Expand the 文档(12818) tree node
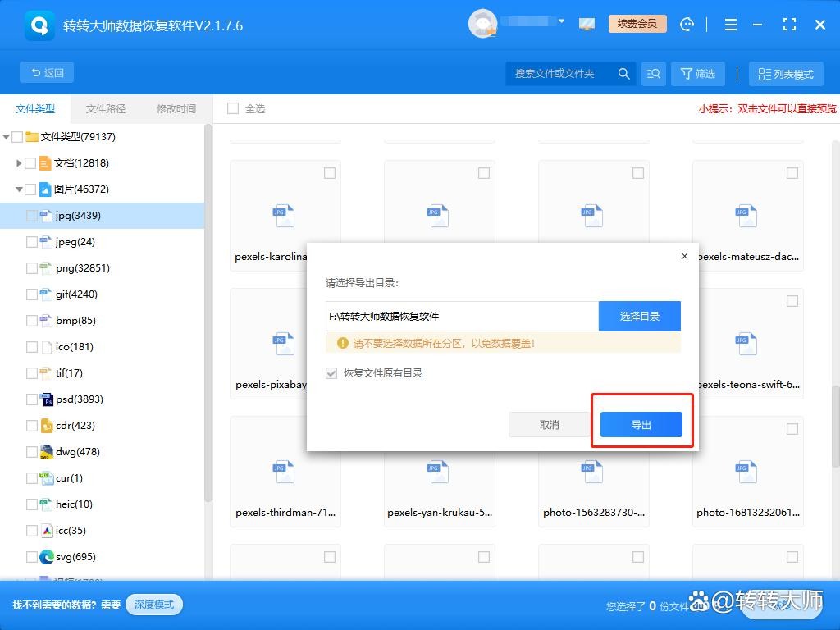This screenshot has width=840, height=630. point(19,163)
